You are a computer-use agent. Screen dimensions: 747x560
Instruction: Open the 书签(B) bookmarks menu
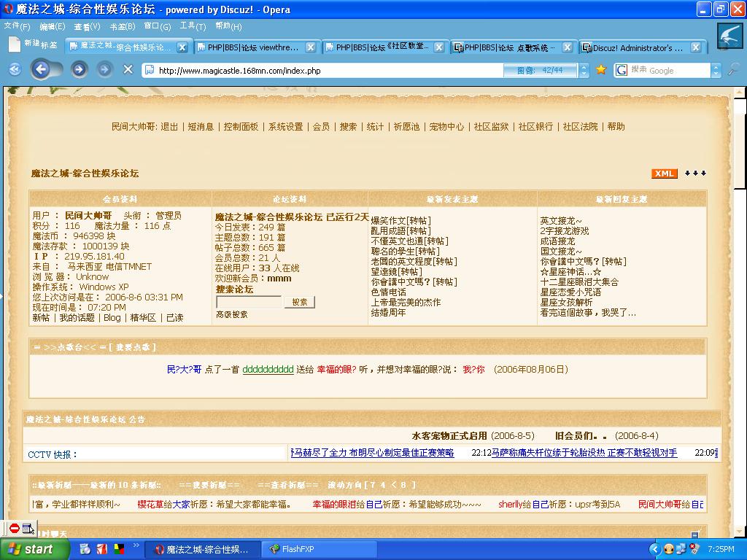(122, 26)
